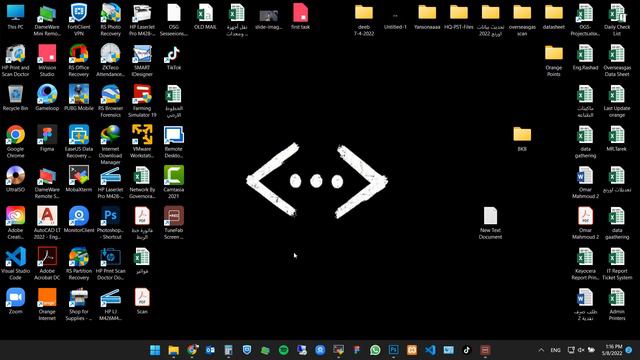Open volume control in system tray
Image resolution: width=640 pixels, height=360 pixels.
point(581,350)
